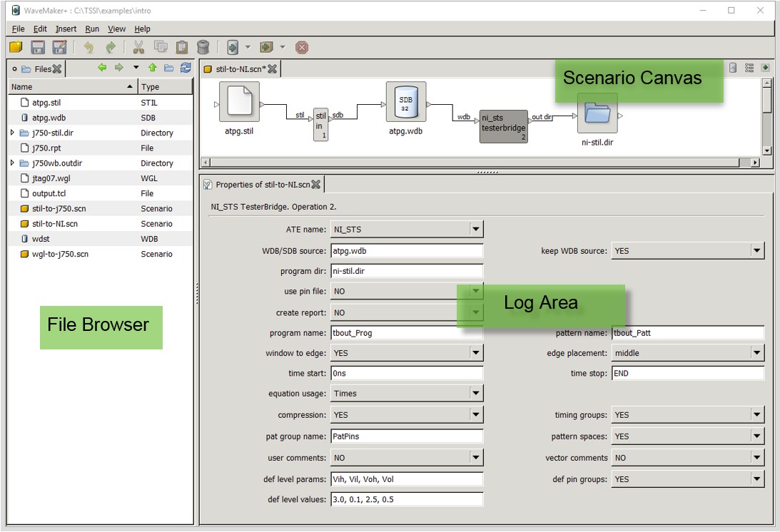
Task: Click the def level values field
Action: (x=407, y=499)
